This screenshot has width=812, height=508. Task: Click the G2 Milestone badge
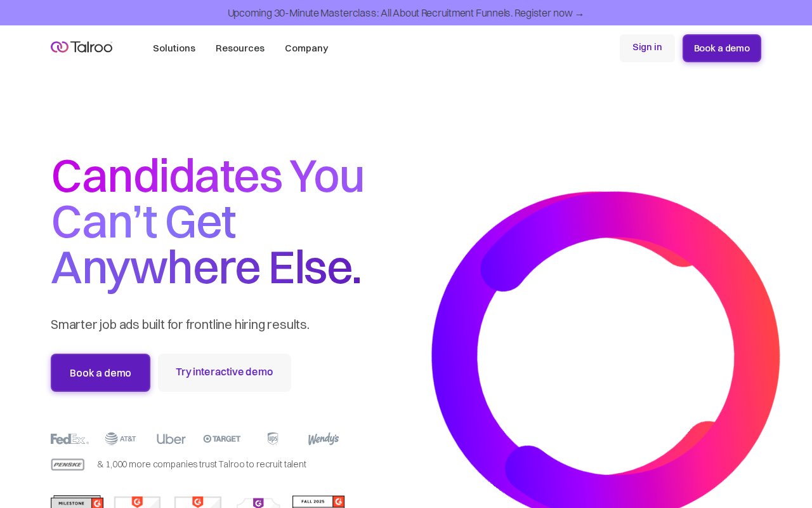(77, 502)
